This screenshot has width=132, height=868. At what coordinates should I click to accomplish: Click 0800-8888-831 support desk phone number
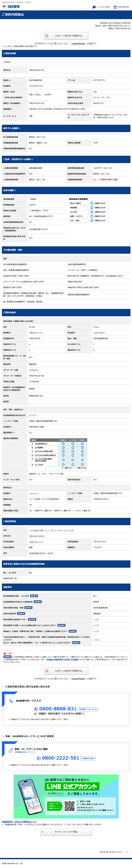click(x=58, y=709)
